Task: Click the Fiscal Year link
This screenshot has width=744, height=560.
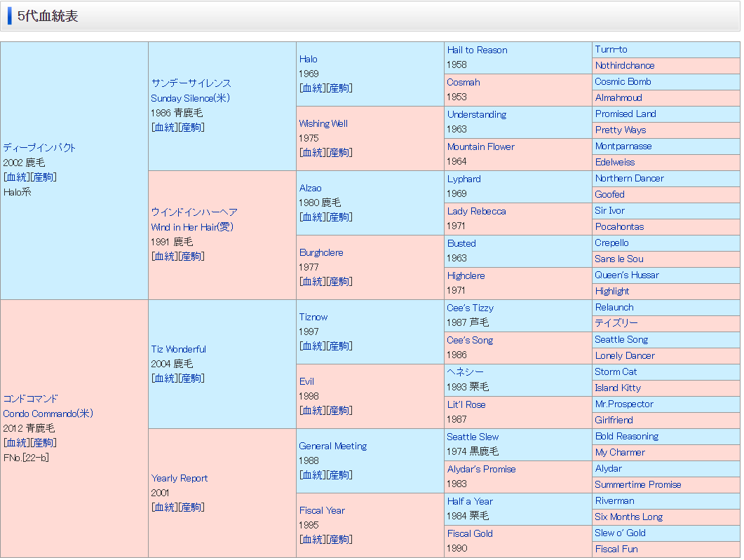Action: coord(322,511)
